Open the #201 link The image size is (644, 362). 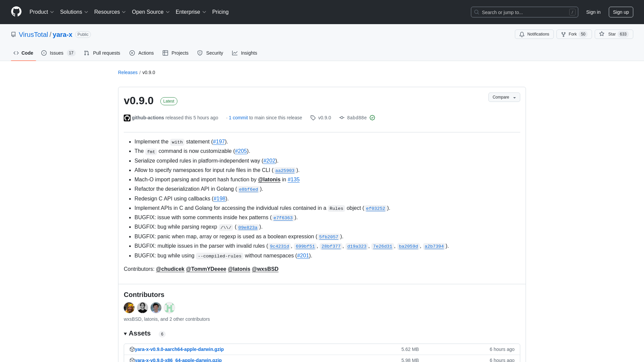(303, 256)
